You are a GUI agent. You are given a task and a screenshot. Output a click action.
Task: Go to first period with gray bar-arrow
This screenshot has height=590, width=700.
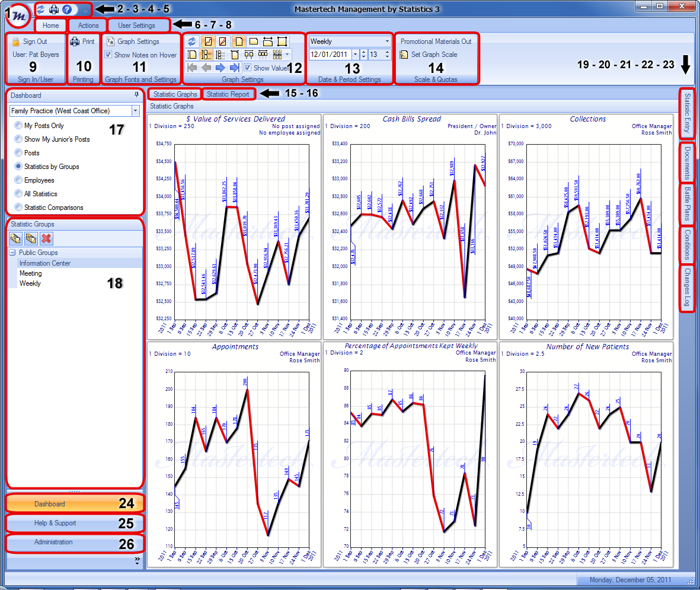pyautogui.click(x=192, y=68)
